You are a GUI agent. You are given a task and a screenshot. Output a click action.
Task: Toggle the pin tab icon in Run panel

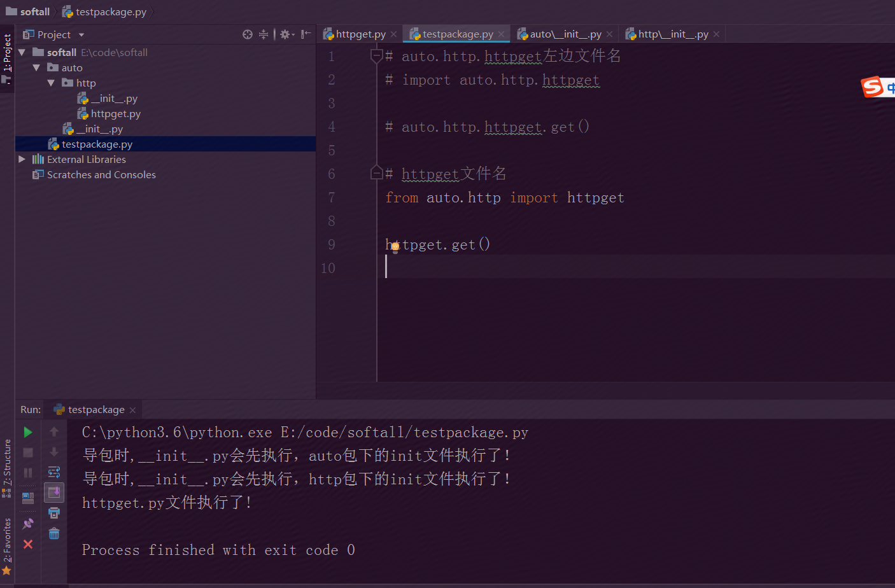[x=28, y=524]
